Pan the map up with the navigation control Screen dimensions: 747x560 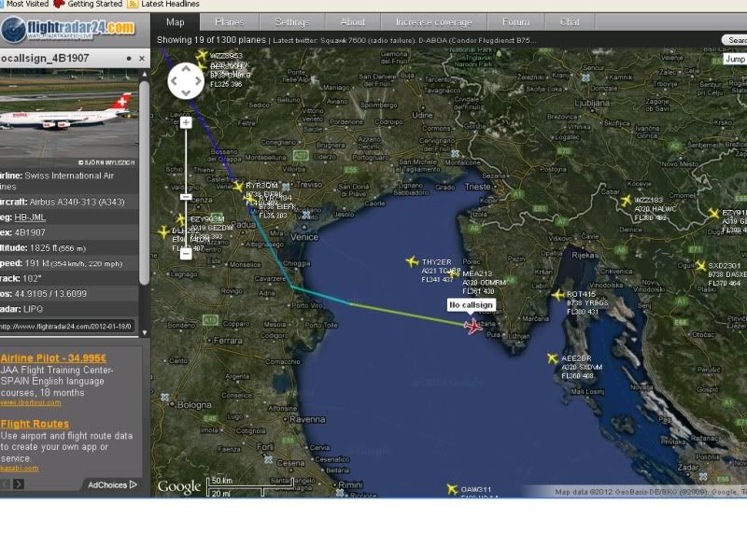point(186,69)
